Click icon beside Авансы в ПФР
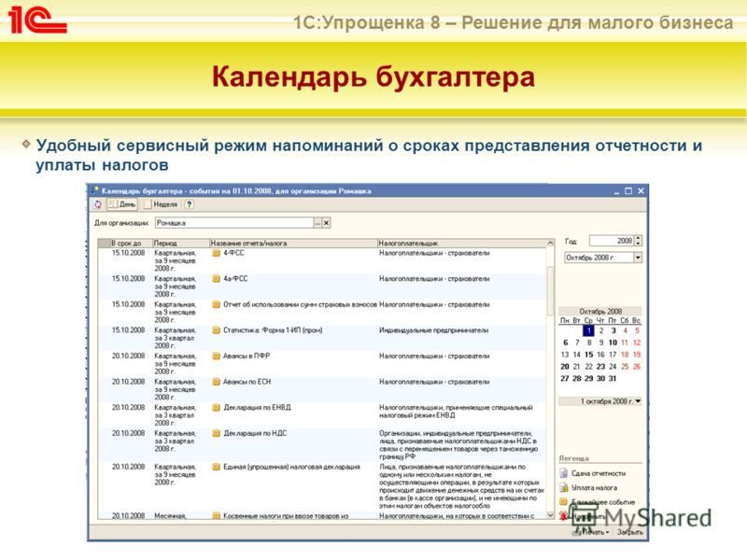The width and height of the screenshot is (747, 560). pos(216,356)
